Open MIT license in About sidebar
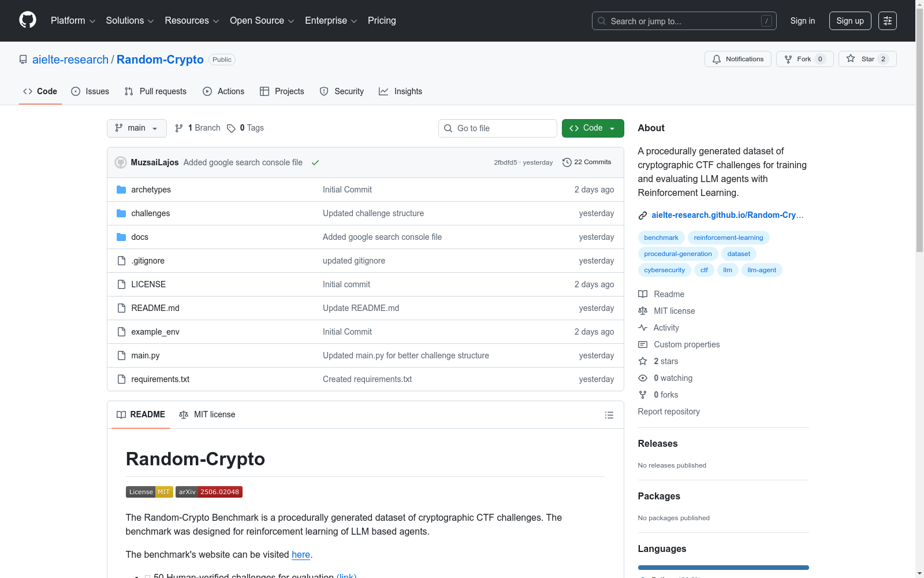Viewport: 924px width, 578px height. pyautogui.click(x=666, y=311)
